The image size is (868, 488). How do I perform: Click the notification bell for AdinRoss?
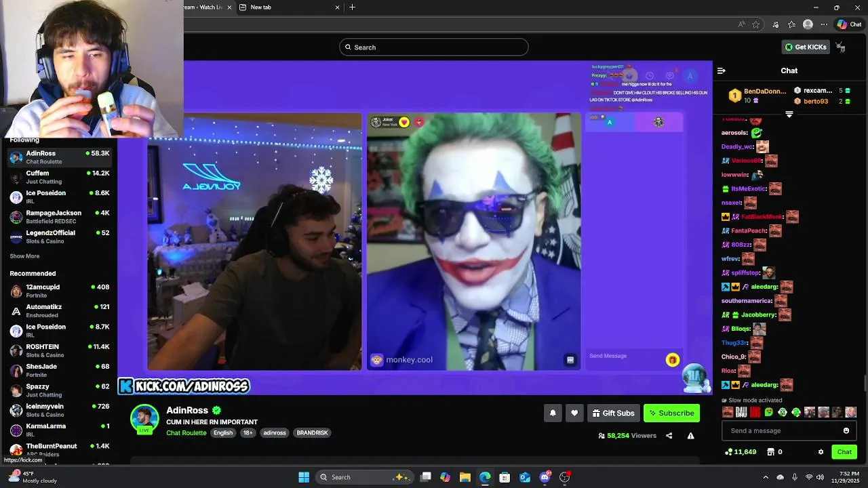(x=553, y=413)
